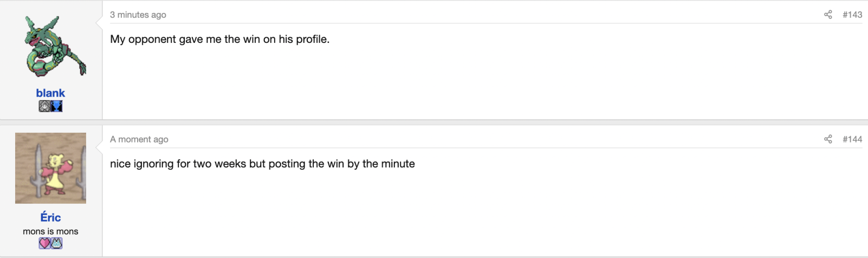
Task: Click the pink heart badge under Éric
Action: (44, 243)
